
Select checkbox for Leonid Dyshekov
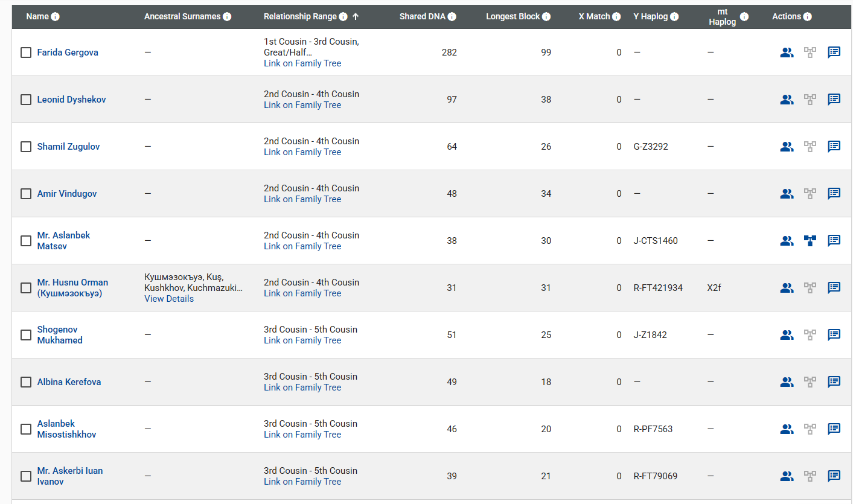click(x=26, y=100)
